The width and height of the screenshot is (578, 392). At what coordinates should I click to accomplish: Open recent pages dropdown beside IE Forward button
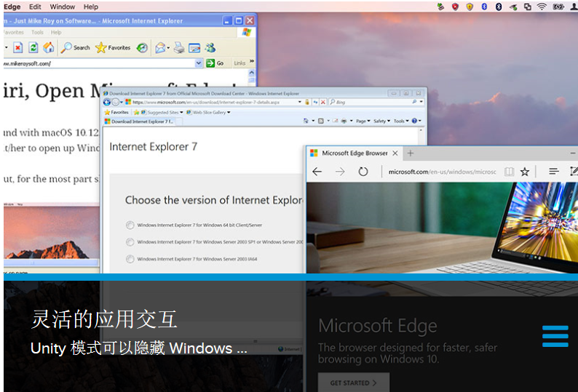(x=122, y=102)
